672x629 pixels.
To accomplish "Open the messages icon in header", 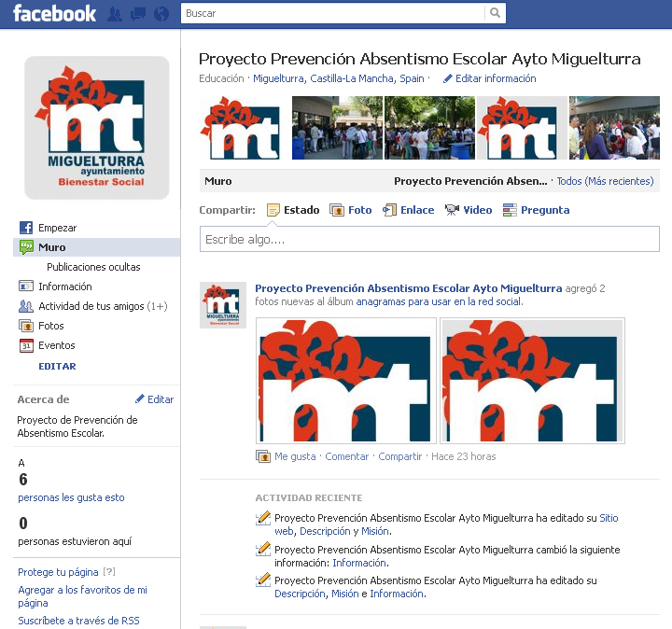I will (x=138, y=14).
